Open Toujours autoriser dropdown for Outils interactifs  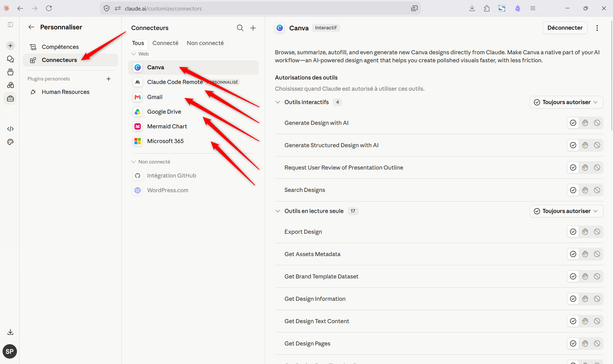tap(566, 102)
